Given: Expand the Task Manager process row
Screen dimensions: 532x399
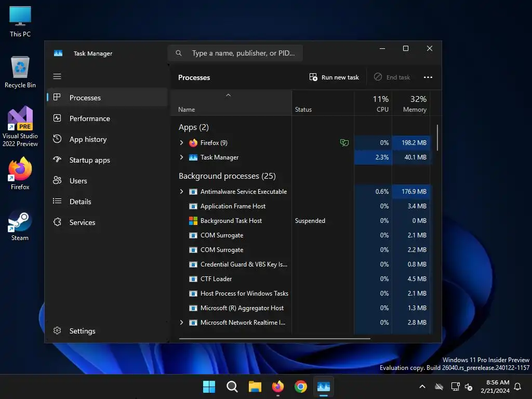Looking at the screenshot, I should pos(181,157).
